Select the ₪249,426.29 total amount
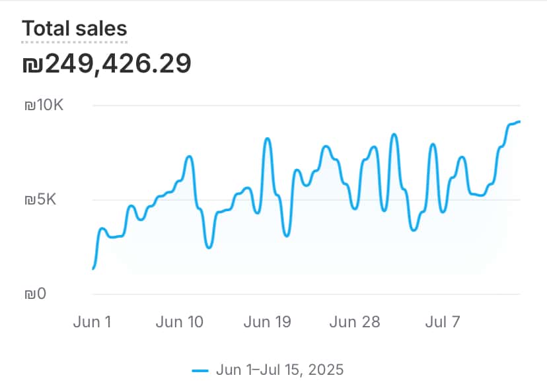Viewport: 547px width, 392px height. click(106, 64)
